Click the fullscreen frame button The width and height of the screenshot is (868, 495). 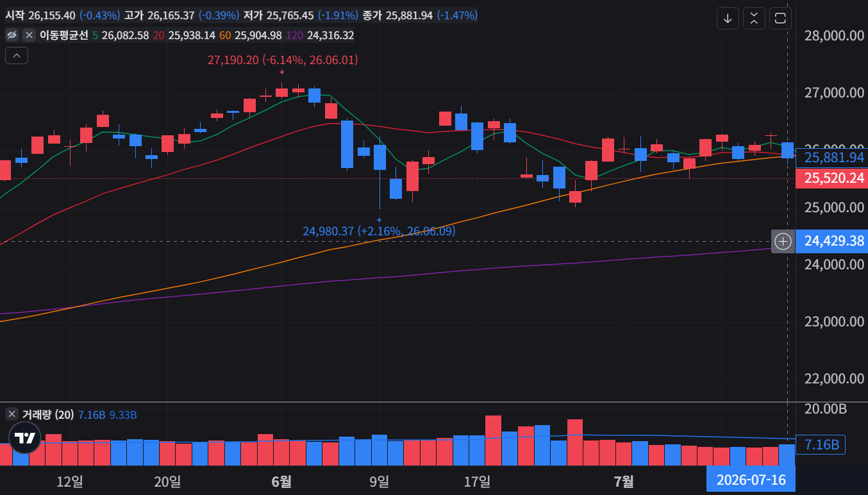click(780, 19)
